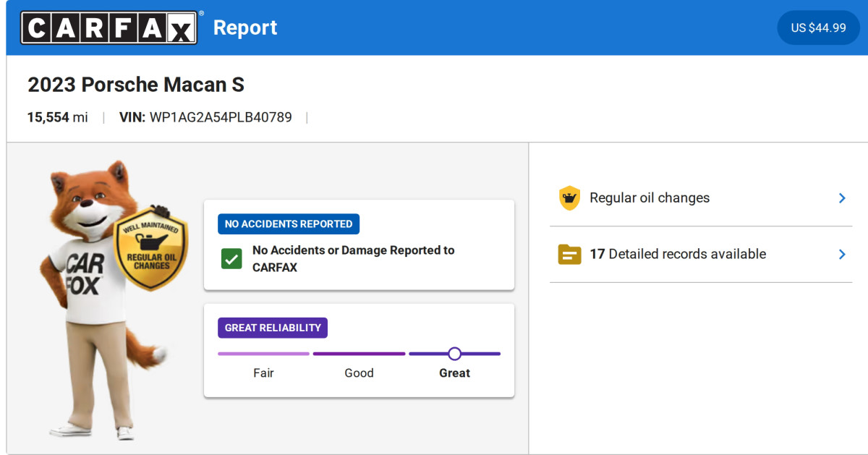This screenshot has height=455, width=868.
Task: Click the 2023 Porsche Macan S title
Action: [136, 85]
